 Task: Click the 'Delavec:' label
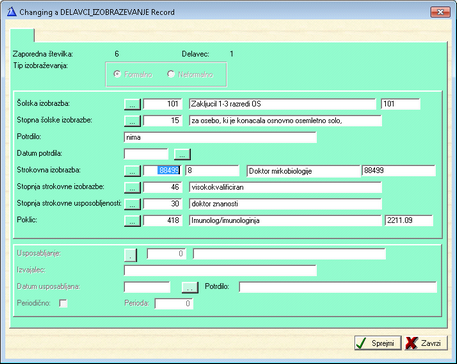196,54
